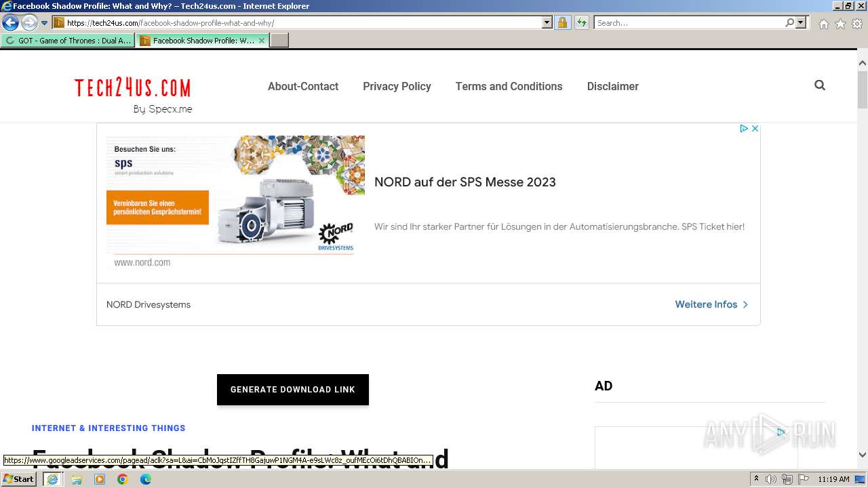Click the taskbar clock 11:19 AM
868x488 pixels.
[x=833, y=479]
